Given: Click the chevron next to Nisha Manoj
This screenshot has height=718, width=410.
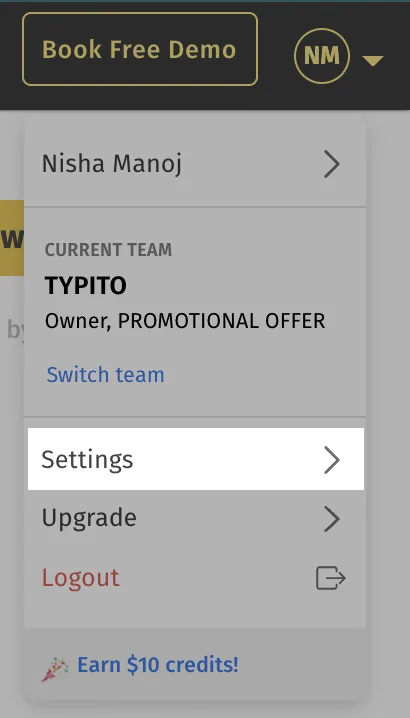Looking at the screenshot, I should point(332,164).
